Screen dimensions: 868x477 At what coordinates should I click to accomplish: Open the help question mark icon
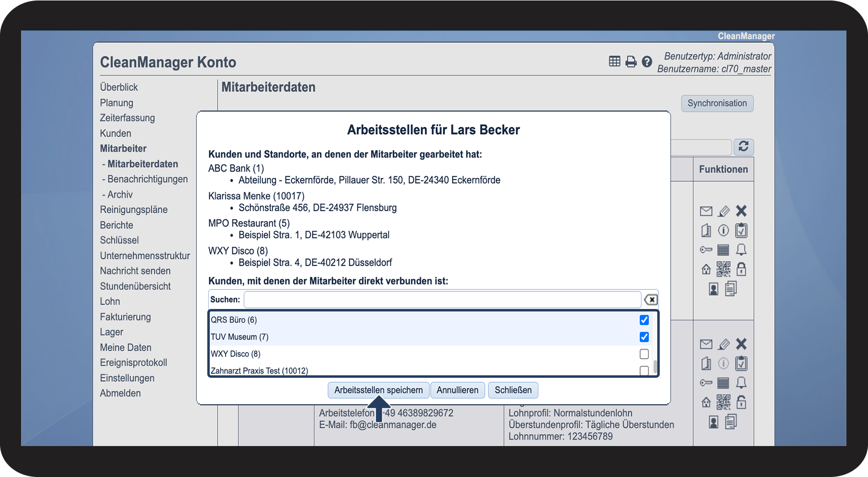point(647,61)
